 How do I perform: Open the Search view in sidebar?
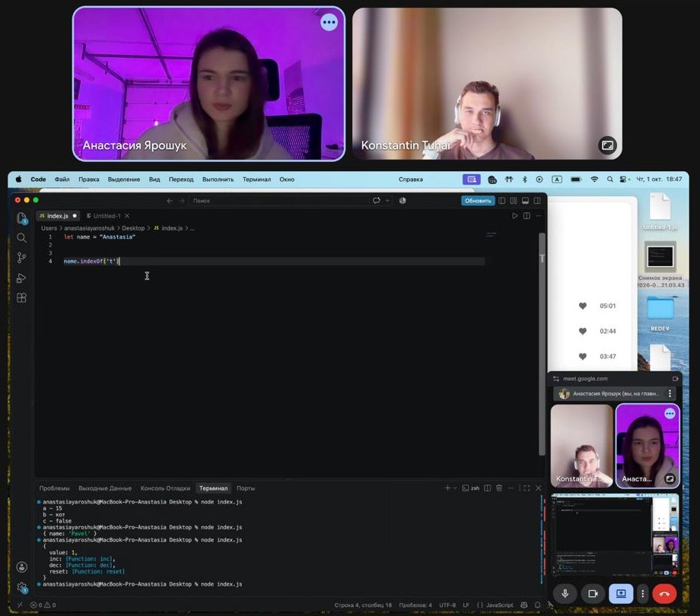(x=21, y=238)
